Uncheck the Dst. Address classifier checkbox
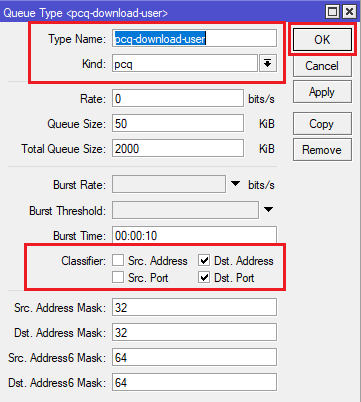The width and height of the screenshot is (361, 402). click(204, 260)
